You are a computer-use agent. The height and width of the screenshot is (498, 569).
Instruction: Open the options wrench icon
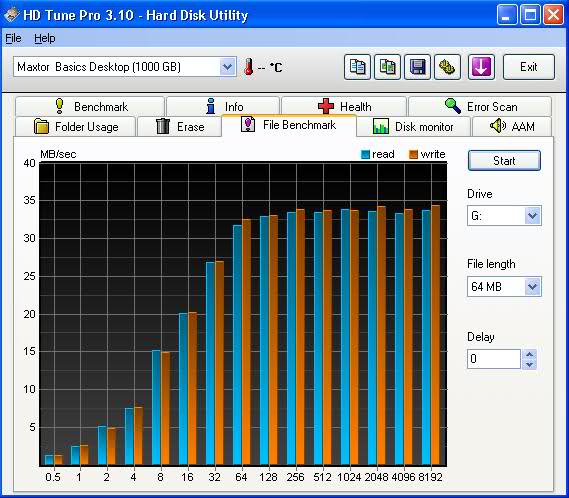447,67
